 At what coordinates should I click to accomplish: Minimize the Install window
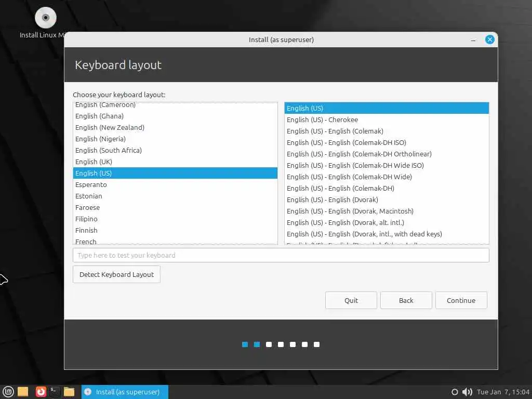point(473,40)
